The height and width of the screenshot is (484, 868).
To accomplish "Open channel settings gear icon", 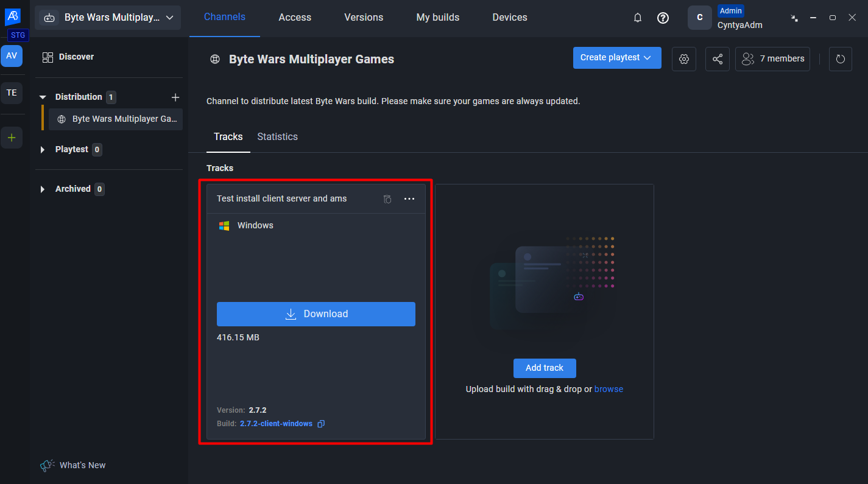I will 684,59.
